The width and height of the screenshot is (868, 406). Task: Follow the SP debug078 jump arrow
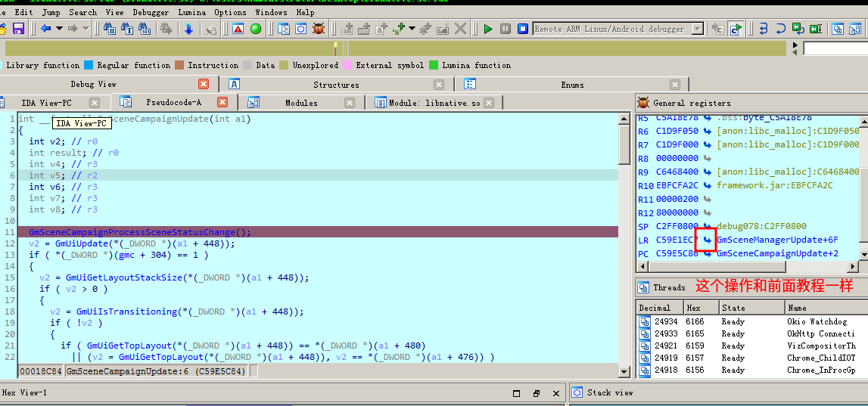(707, 226)
